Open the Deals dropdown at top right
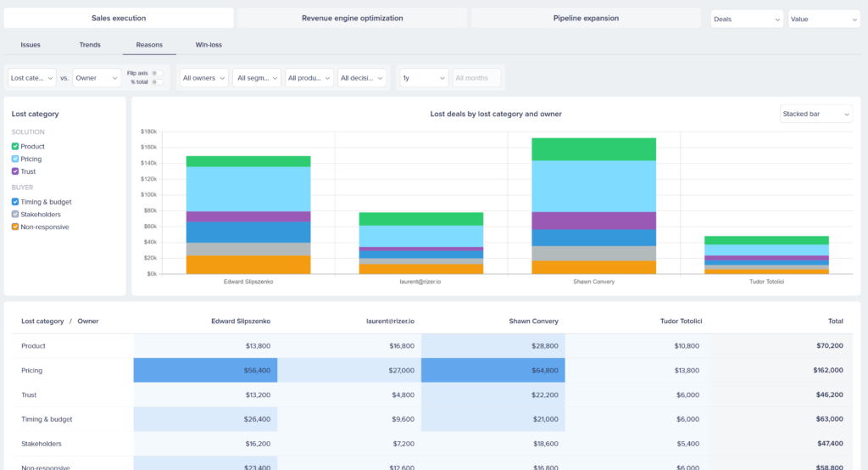Viewport: 868px width, 470px height. (747, 19)
